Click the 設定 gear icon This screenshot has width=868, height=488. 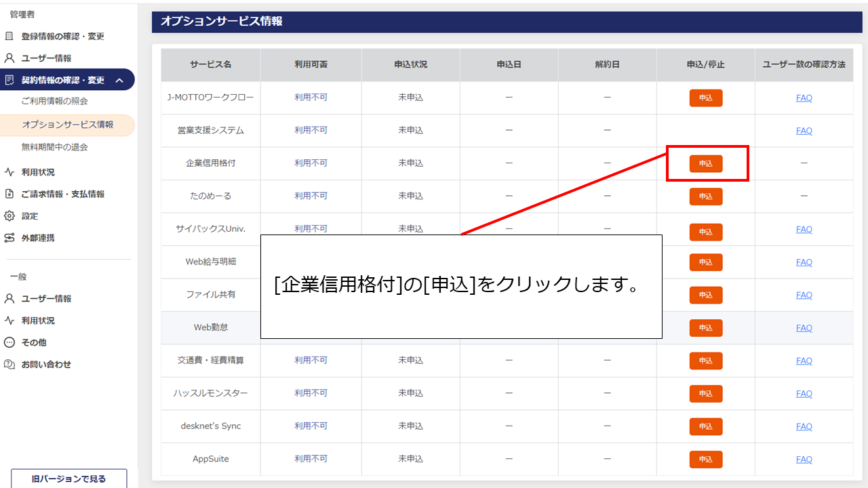pyautogui.click(x=9, y=216)
